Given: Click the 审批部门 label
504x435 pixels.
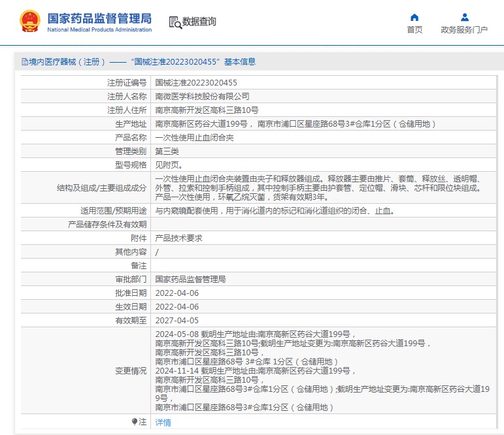Looking at the screenshot, I should (x=131, y=279).
